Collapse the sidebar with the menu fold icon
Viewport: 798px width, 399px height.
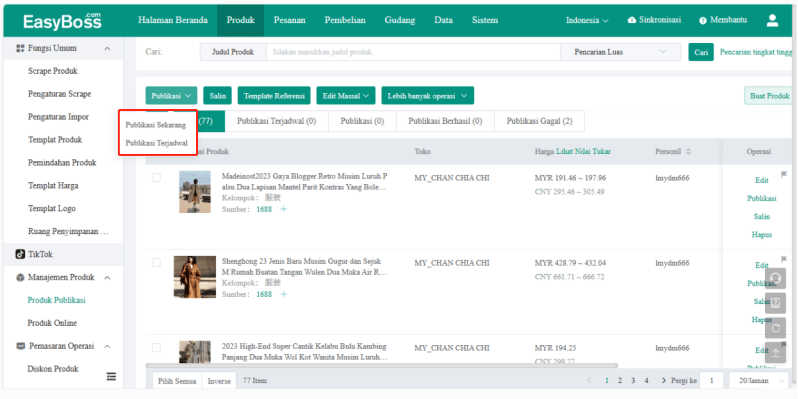click(111, 376)
